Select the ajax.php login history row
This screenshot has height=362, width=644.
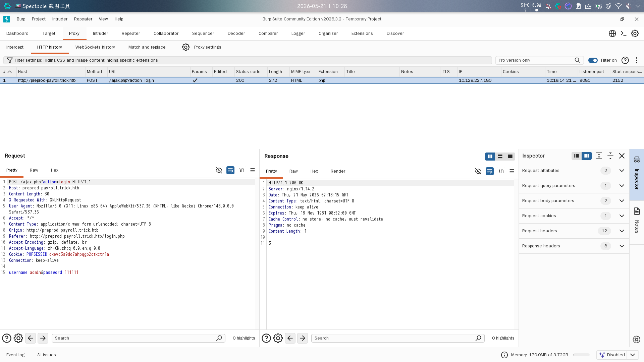pos(322,80)
